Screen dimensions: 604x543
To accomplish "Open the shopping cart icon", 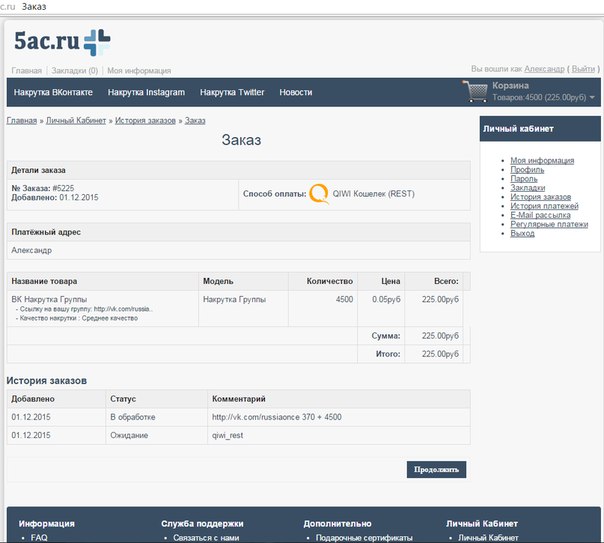I will [x=475, y=91].
